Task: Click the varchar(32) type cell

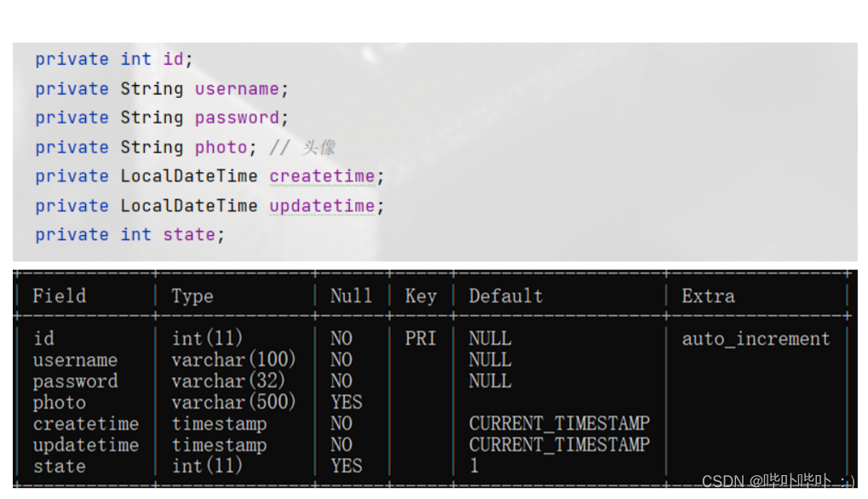Action: coord(228,381)
